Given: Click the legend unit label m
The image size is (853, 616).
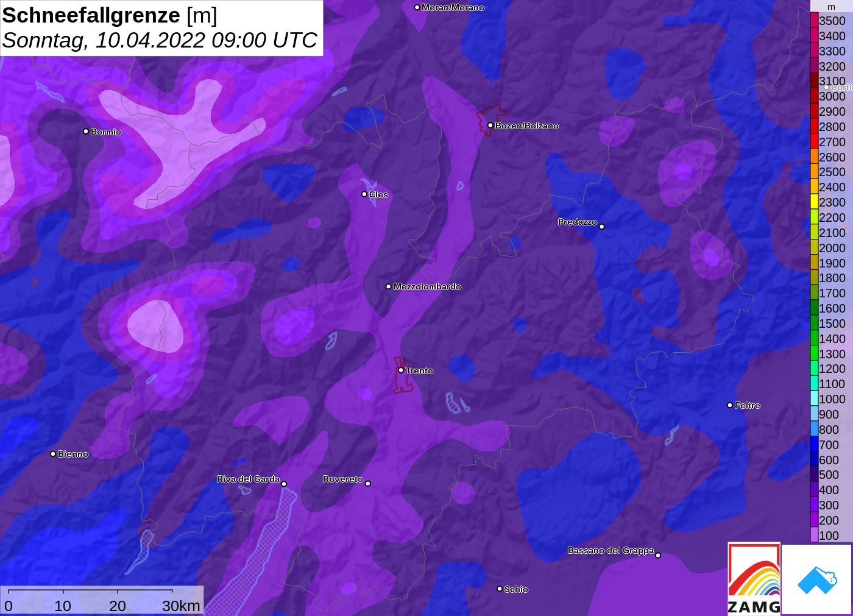Looking at the screenshot, I should click(831, 7).
